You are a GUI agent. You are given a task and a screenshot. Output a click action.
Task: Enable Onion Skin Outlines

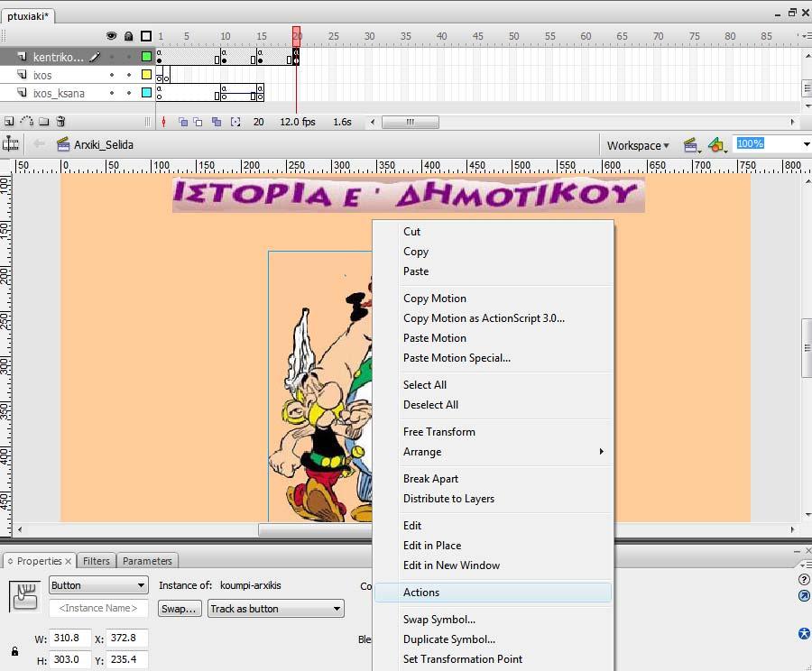198,122
